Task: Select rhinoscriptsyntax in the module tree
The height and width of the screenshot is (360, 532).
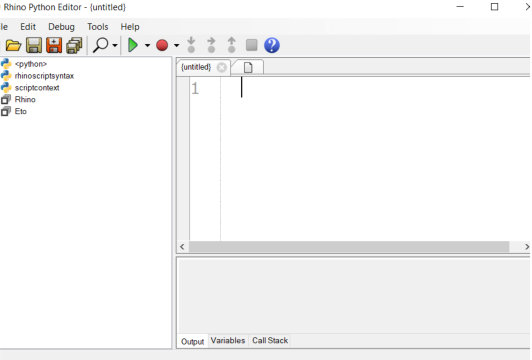Action: pyautogui.click(x=44, y=76)
